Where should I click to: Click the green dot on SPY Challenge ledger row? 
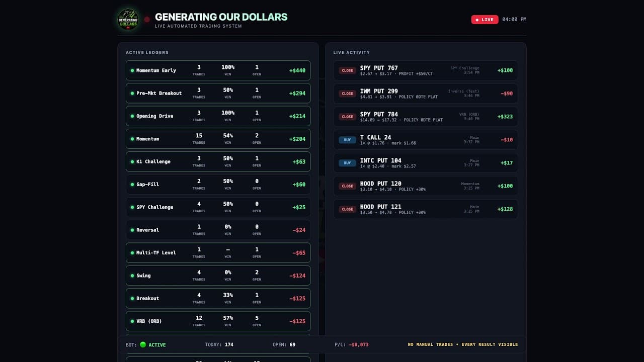pos(132,207)
